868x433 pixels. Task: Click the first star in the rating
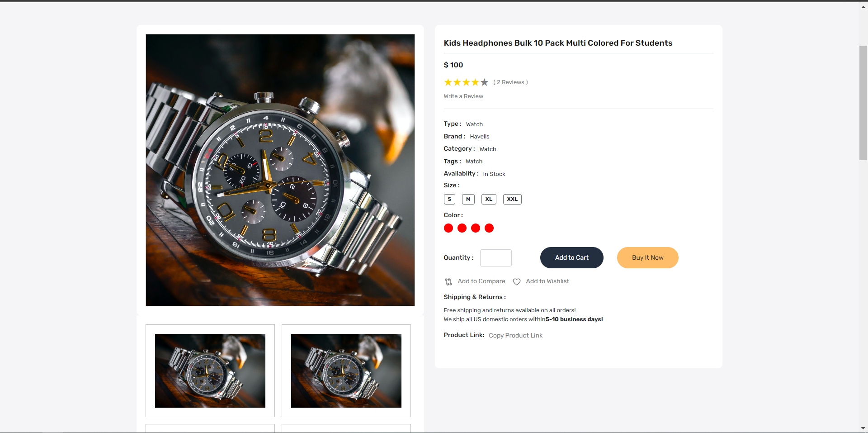(448, 82)
